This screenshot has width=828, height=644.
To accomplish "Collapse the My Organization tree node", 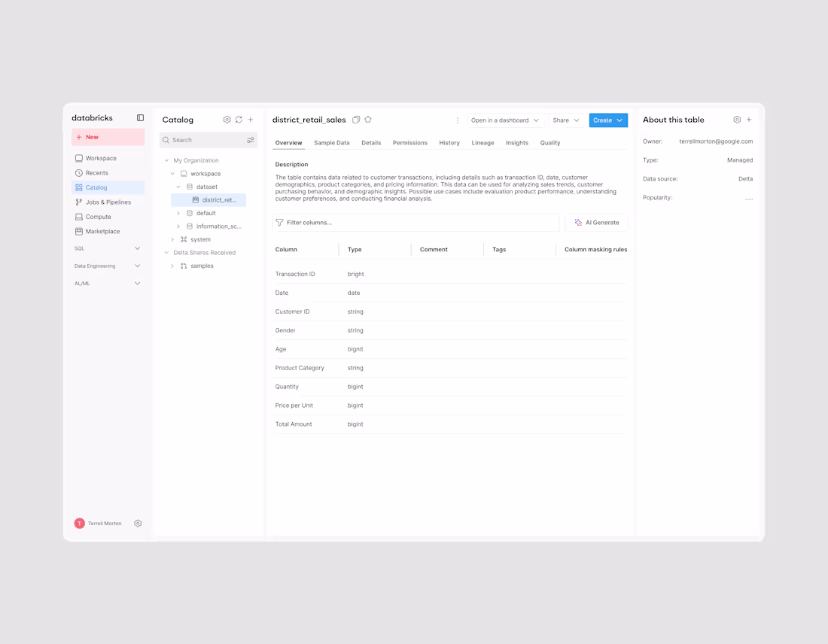I will (x=166, y=159).
